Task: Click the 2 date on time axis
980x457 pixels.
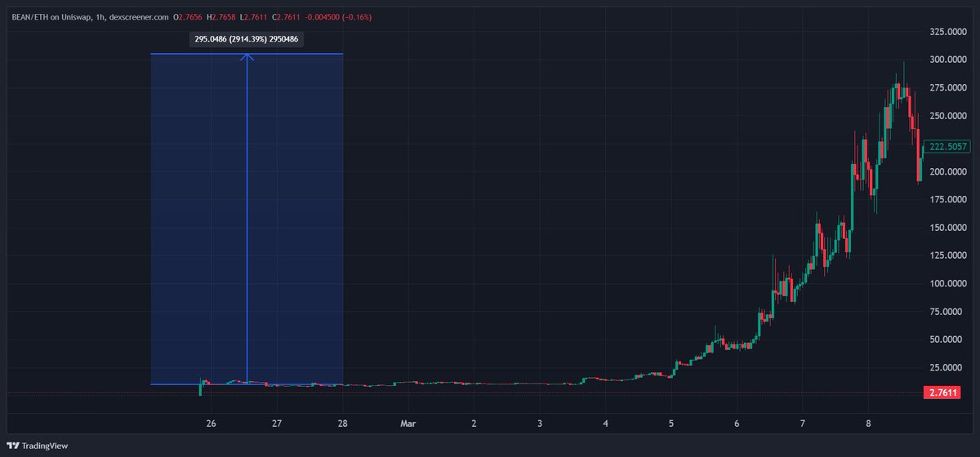Action: pyautogui.click(x=474, y=424)
